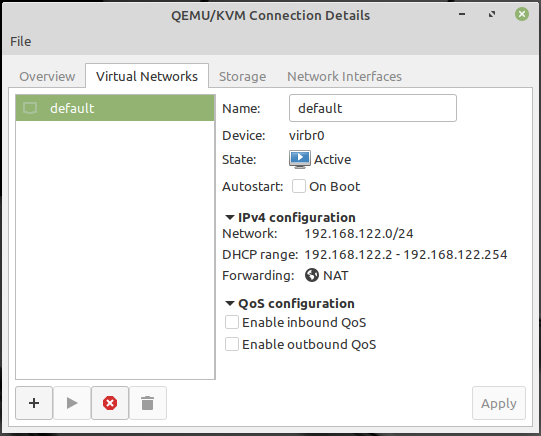Click the restore window icon
The width and height of the screenshot is (541, 436).
tap(492, 14)
